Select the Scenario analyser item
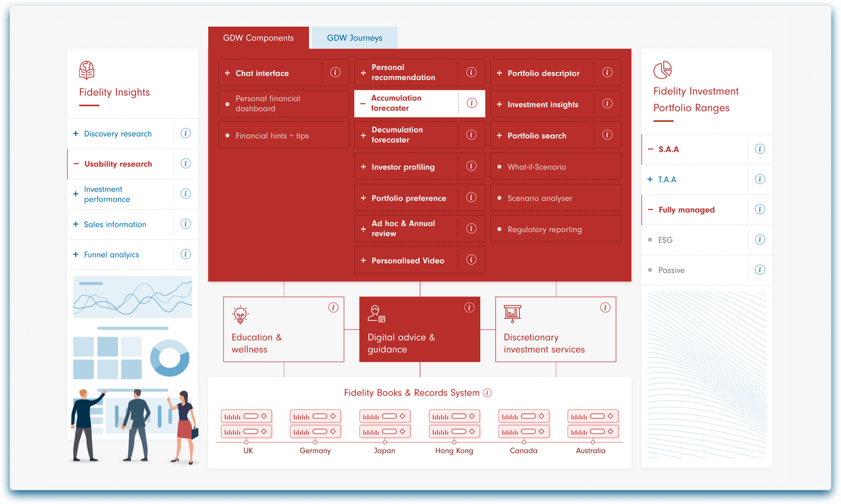This screenshot has width=841, height=504. (556, 198)
